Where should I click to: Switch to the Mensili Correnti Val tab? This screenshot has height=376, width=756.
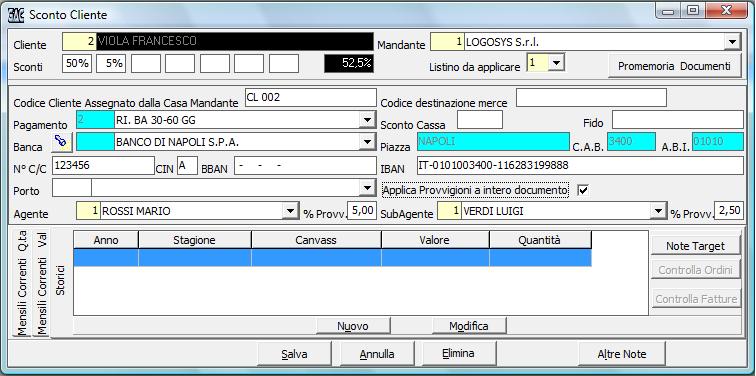[x=42, y=283]
